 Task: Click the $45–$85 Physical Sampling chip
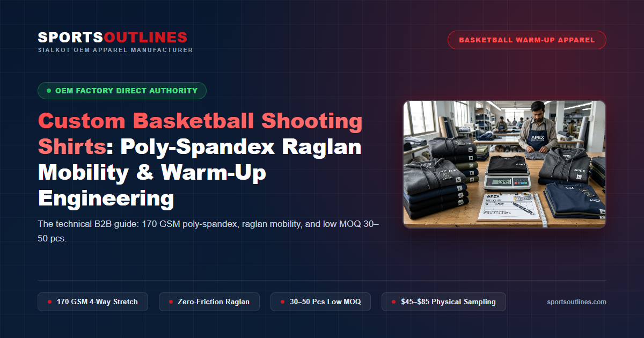tap(444, 302)
